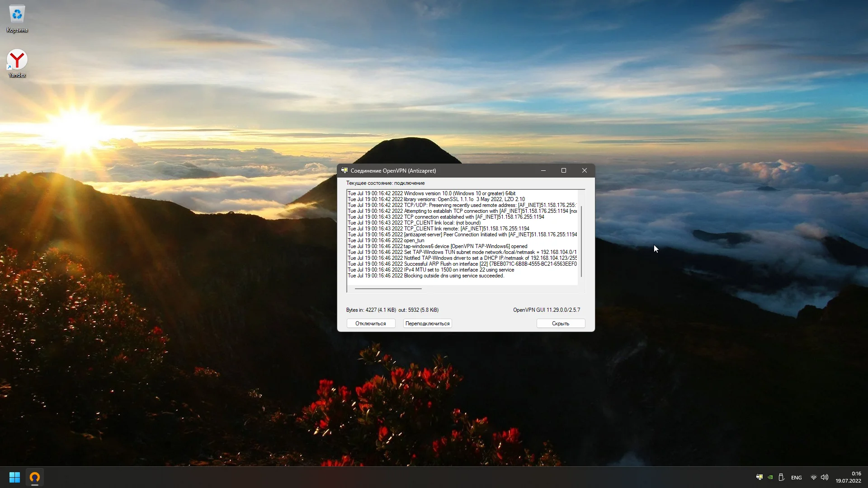Screen dimensions: 868x488
Task: Minimize the OpenVPN connection window
Action: tap(543, 170)
